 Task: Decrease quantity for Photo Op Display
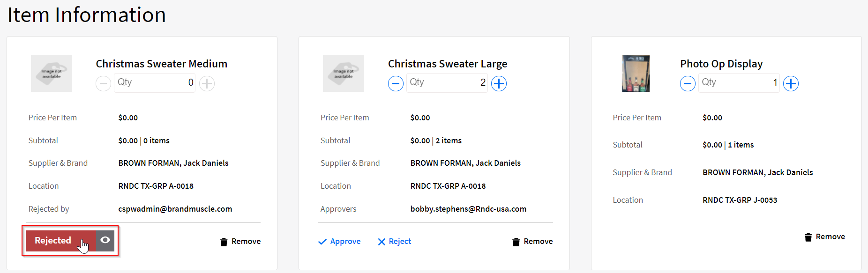click(x=688, y=84)
